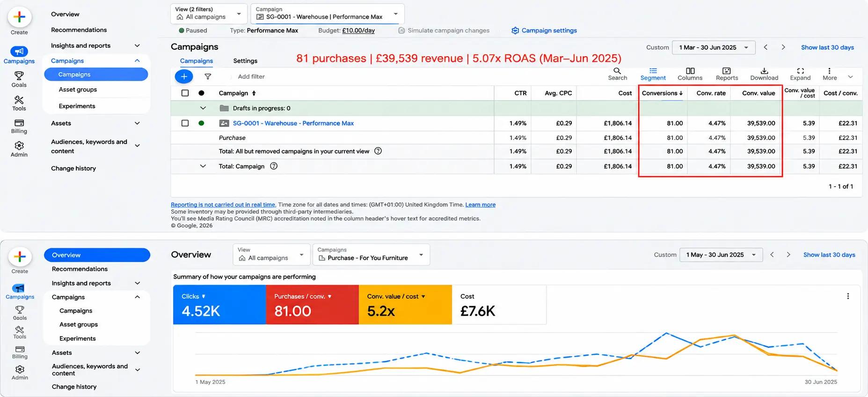
Task: Expand the 'Drafts in progress: 0' row
Action: (203, 108)
